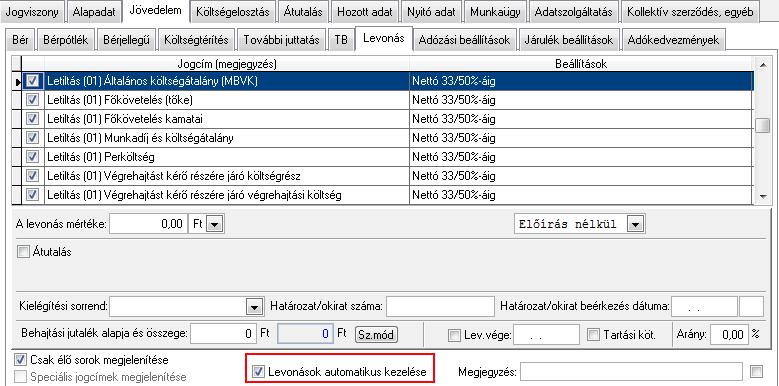Click the Arány percent field
Viewport: 779px width, 386px height.
tap(730, 334)
